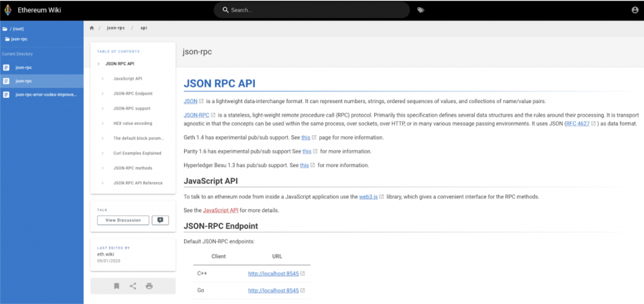This screenshot has height=304, width=644.
Task: Click the print page icon
Action: point(149,286)
